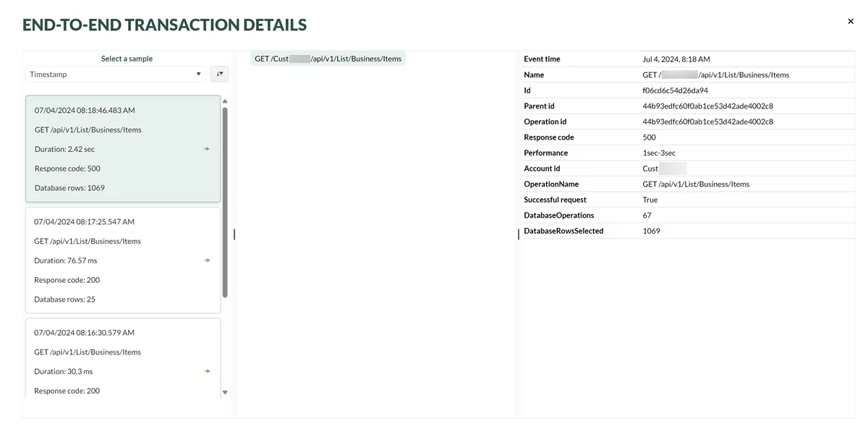Click green arrow on 2.42 sec sample
This screenshot has height=429, width=868.
(207, 149)
